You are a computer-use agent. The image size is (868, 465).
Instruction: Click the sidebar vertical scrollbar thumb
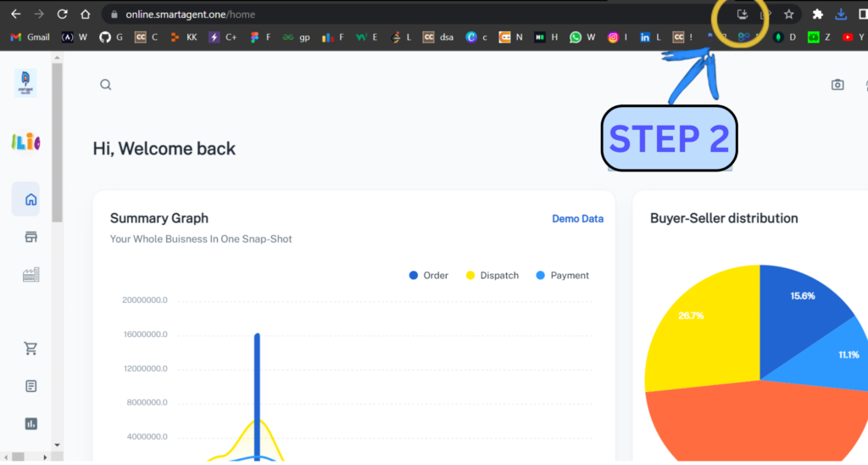click(57, 143)
